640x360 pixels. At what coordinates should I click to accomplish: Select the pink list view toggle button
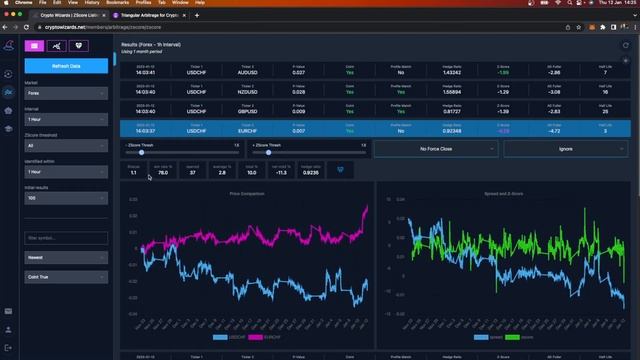click(34, 46)
